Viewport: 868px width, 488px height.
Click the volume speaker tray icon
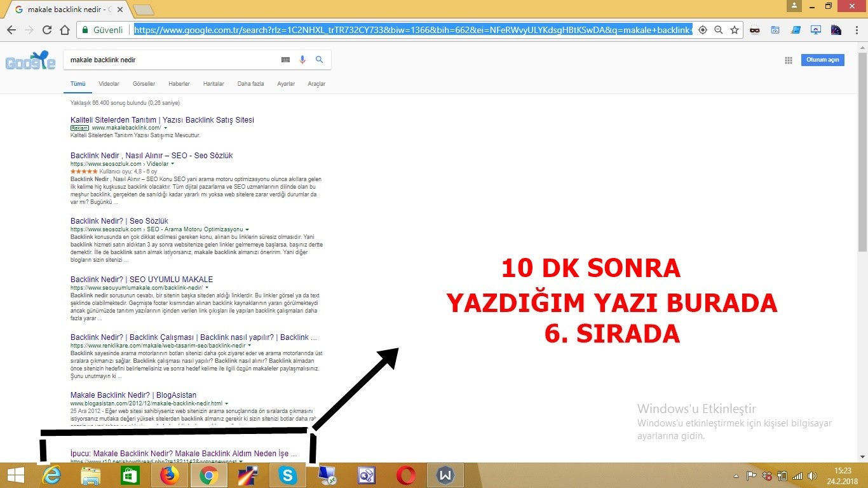(x=812, y=475)
